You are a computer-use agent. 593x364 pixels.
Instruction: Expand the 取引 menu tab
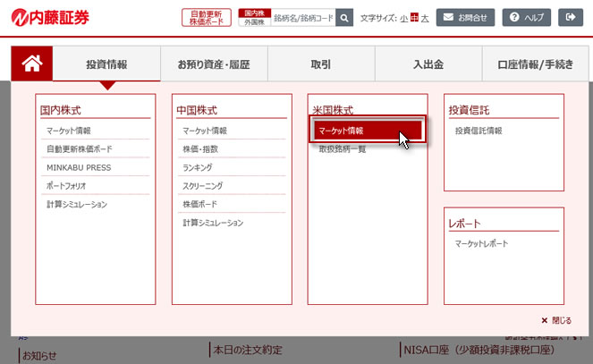[321, 64]
